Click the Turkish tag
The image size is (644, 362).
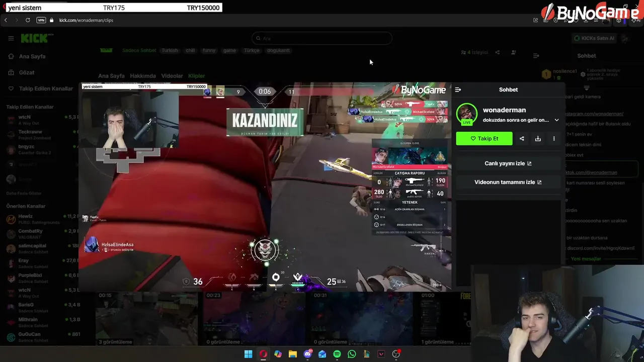click(x=170, y=50)
